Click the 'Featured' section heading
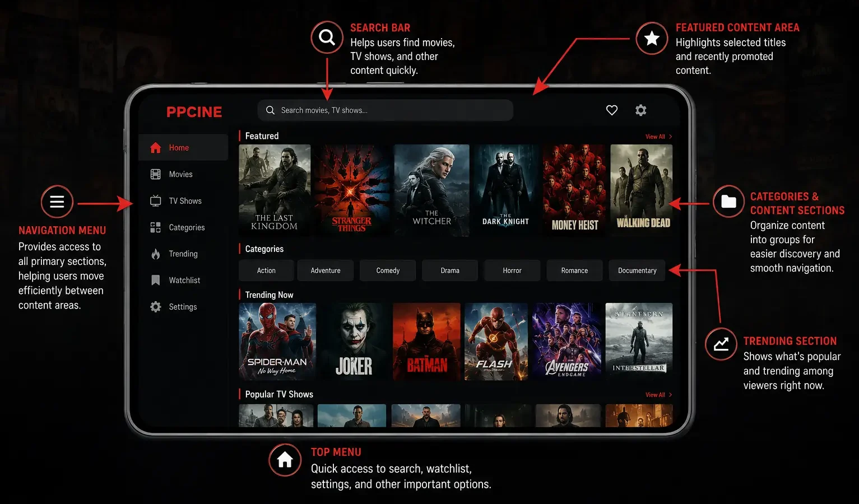 [x=262, y=136]
